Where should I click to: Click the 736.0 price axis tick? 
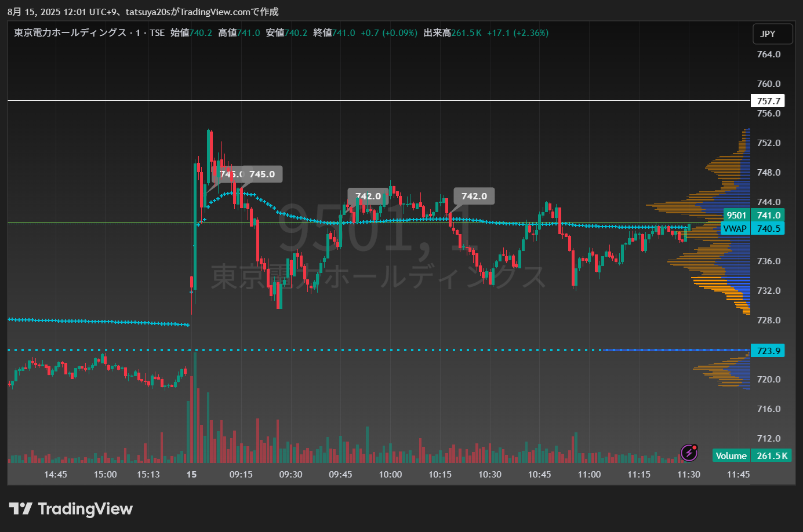769,261
